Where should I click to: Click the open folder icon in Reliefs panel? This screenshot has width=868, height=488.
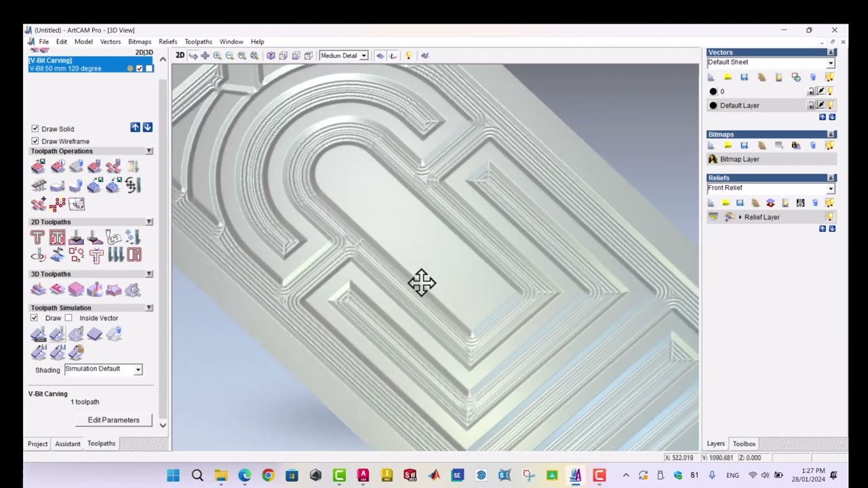pos(726,203)
